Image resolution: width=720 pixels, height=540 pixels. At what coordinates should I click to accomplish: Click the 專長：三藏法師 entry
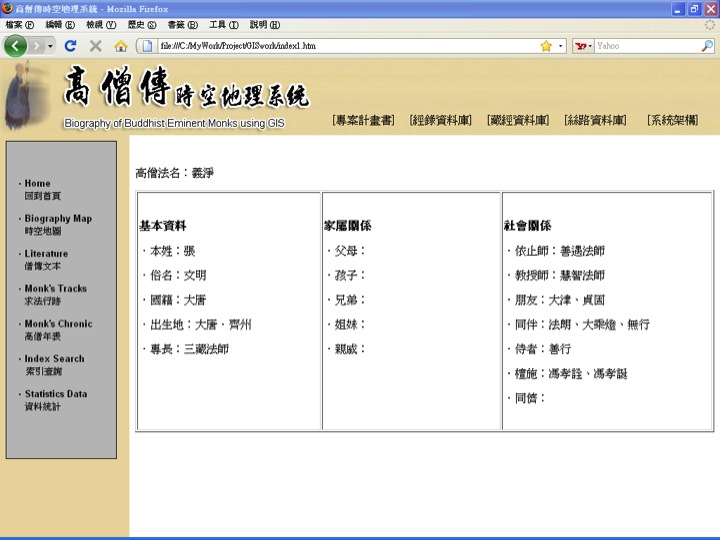(x=189, y=349)
